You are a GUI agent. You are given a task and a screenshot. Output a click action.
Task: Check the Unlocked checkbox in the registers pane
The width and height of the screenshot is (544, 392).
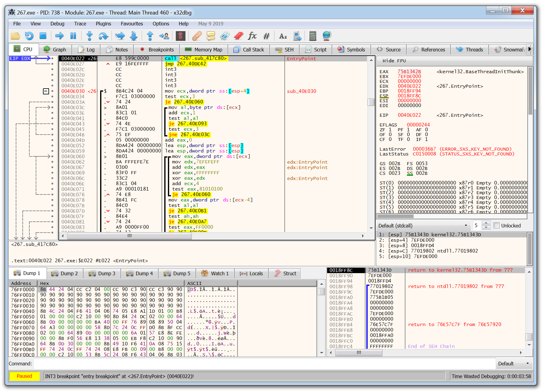pos(496,225)
